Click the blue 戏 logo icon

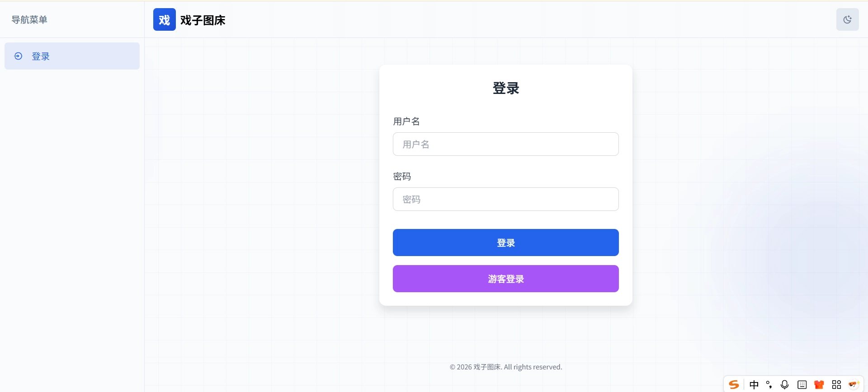coord(164,19)
